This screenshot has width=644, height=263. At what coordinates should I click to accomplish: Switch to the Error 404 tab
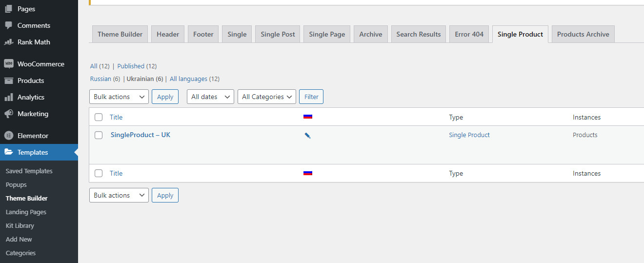(x=469, y=34)
